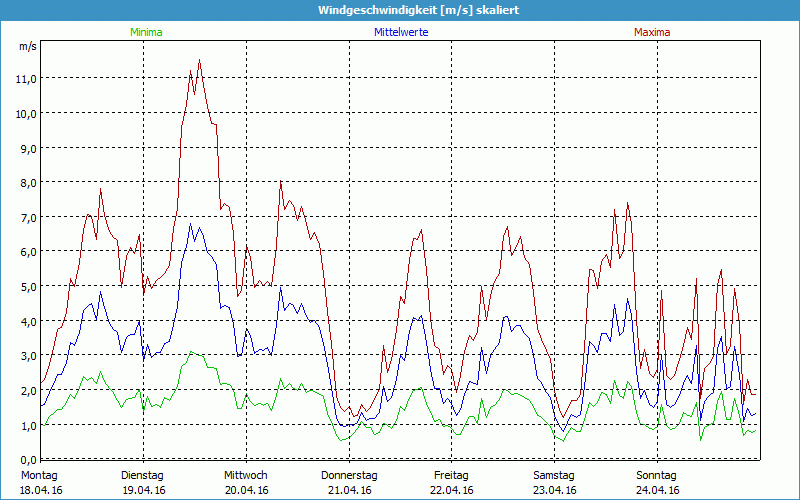The height and width of the screenshot is (500, 800).
Task: Click the 10,0 y-axis value
Action: pos(26,113)
